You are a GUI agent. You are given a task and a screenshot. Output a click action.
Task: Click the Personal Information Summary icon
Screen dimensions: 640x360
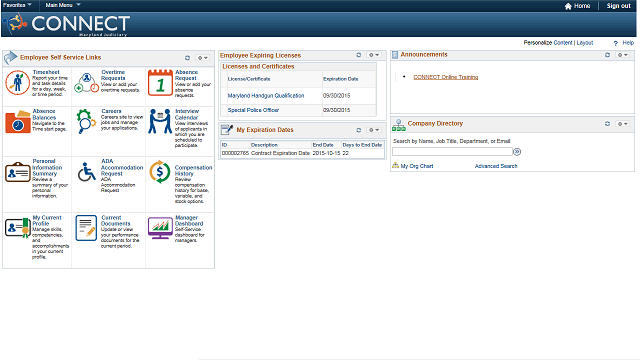click(x=18, y=172)
